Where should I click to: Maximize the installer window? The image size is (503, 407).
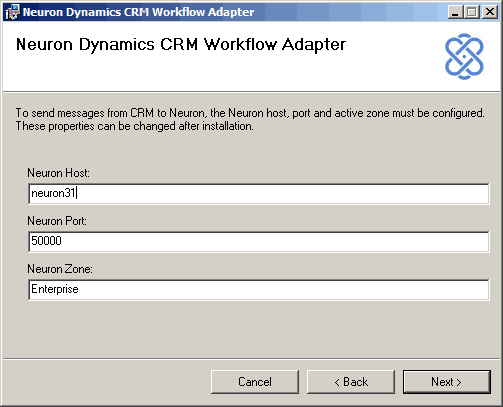tap(472, 12)
